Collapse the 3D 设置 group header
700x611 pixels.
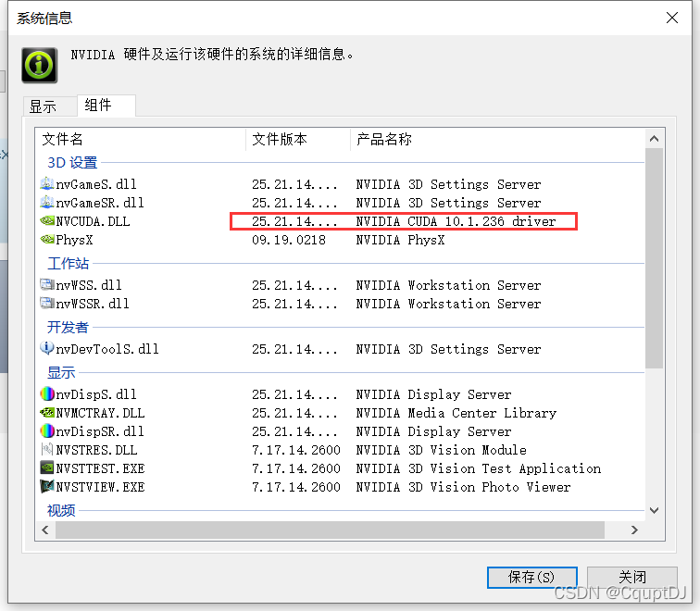[x=72, y=162]
